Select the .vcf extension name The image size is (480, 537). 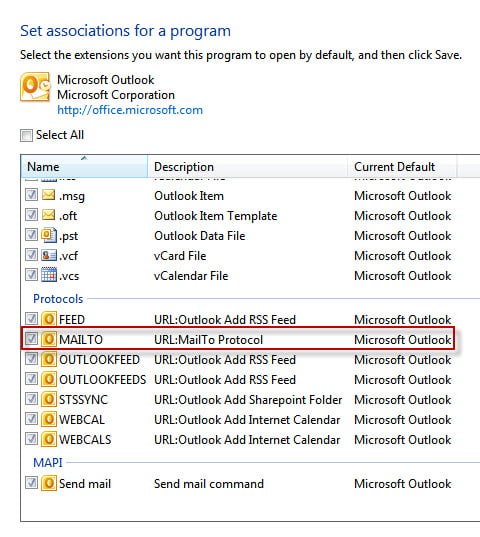click(x=68, y=256)
